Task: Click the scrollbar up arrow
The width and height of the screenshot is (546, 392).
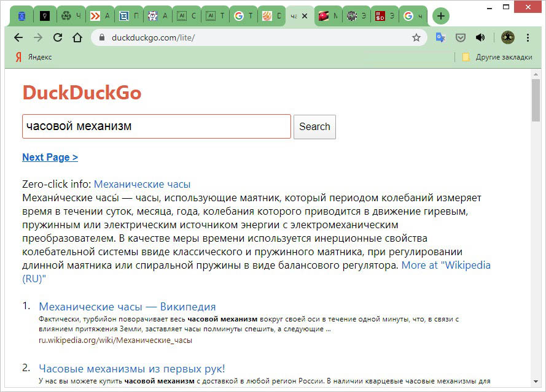Action: pyautogui.click(x=536, y=74)
